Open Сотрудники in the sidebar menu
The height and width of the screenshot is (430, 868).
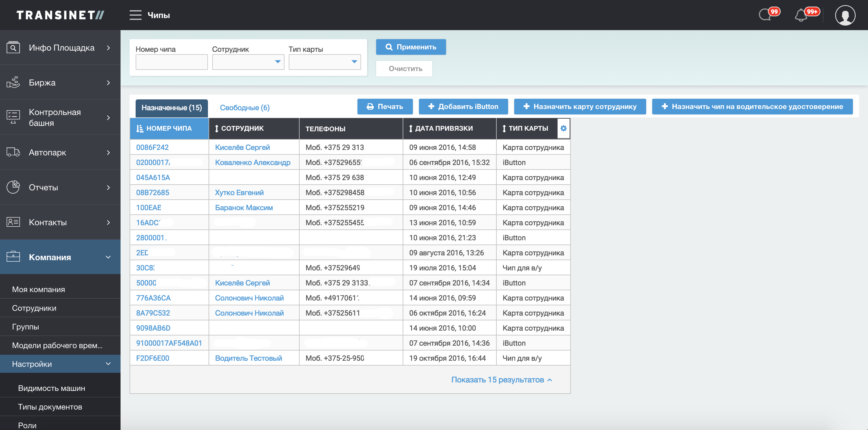(x=34, y=308)
